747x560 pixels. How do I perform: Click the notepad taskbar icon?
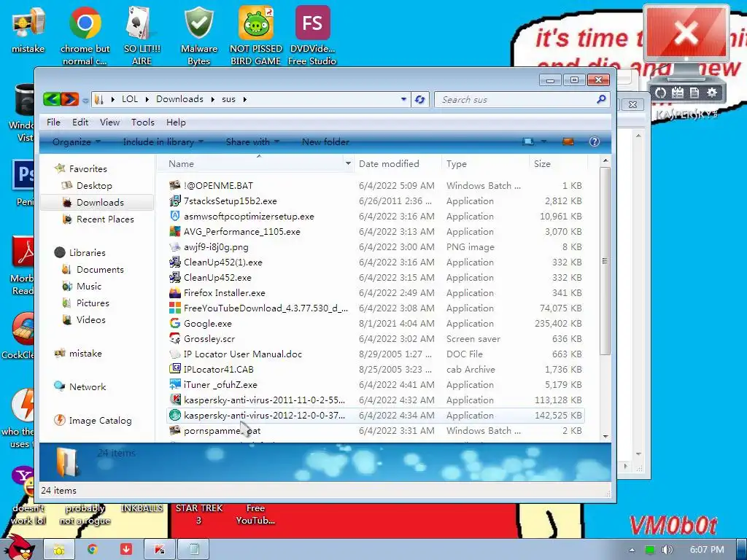point(194,550)
